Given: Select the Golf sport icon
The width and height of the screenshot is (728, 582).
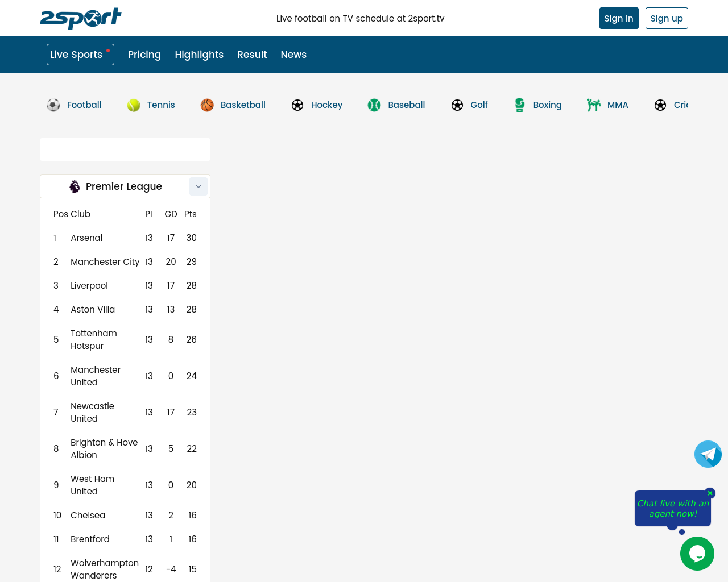Looking at the screenshot, I should tap(457, 105).
